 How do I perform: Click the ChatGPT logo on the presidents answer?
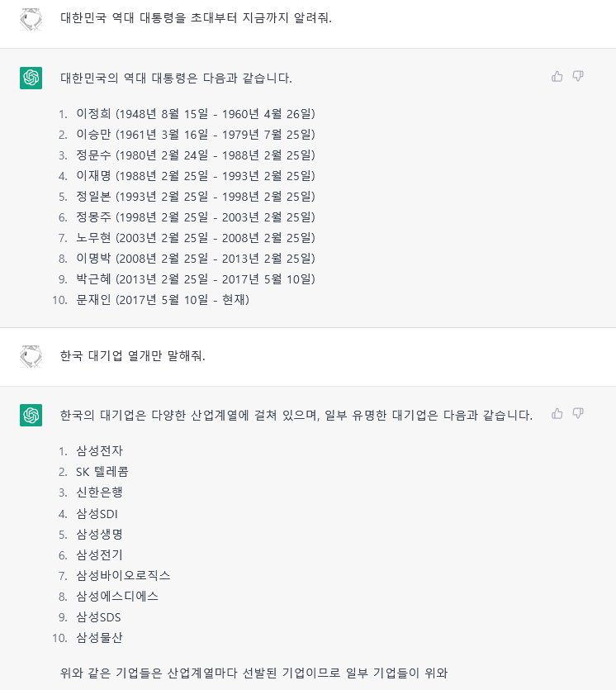click(31, 78)
